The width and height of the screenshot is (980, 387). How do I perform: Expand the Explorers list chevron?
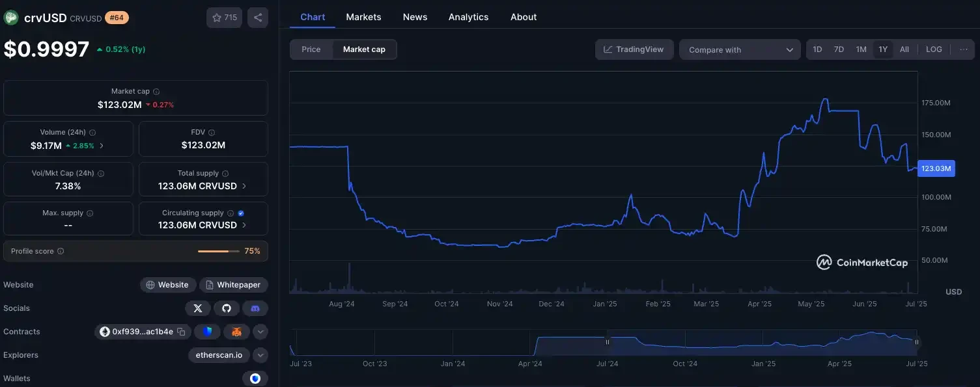(x=260, y=355)
